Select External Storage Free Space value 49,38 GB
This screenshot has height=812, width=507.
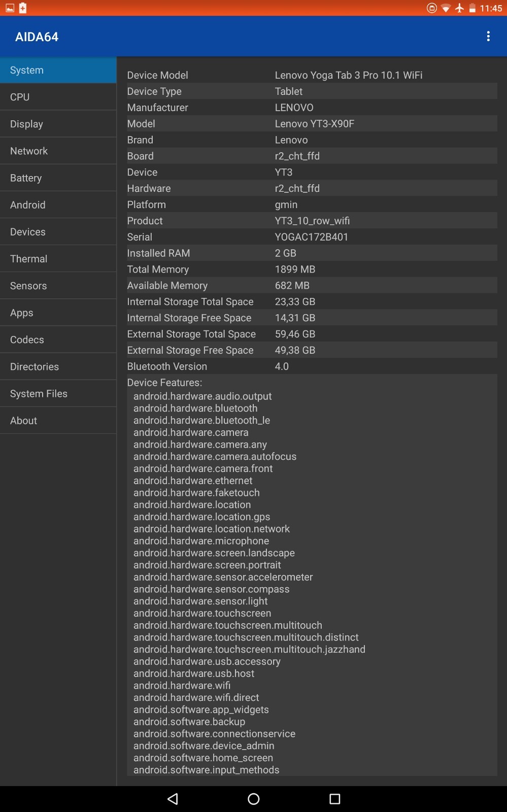[x=295, y=351]
